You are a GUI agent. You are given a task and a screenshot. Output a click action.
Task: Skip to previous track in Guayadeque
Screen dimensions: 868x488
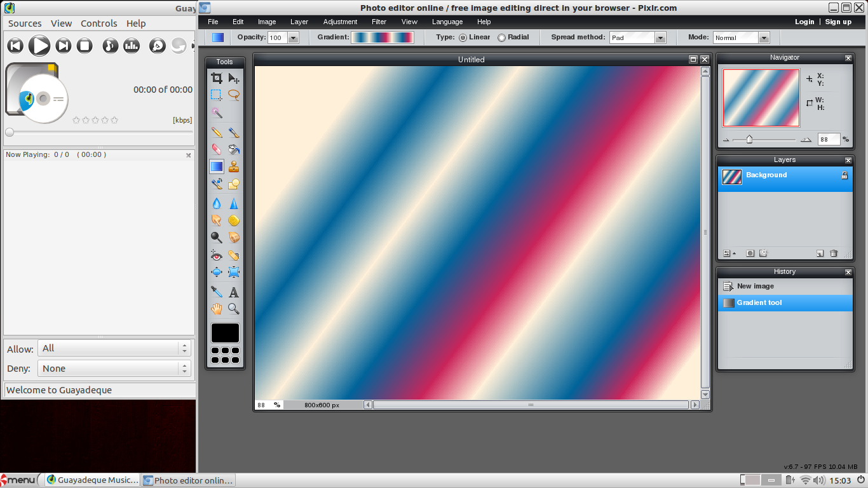15,46
